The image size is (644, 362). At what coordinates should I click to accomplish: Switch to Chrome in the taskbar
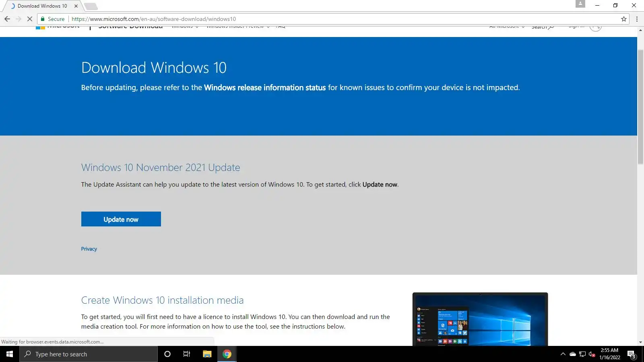[x=227, y=354]
